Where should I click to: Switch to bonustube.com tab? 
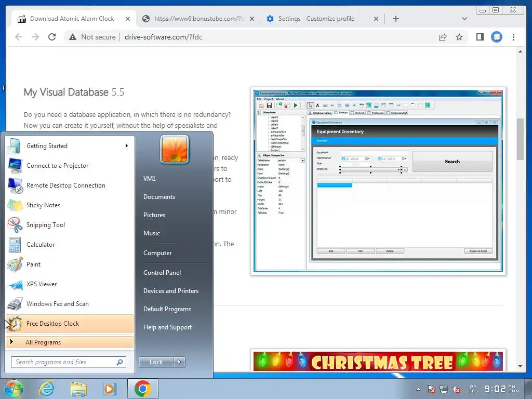click(x=198, y=19)
